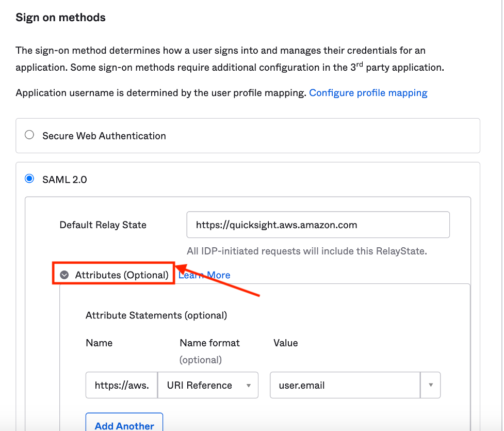
Task: Open the Configure profile mapping link
Action: [x=368, y=93]
